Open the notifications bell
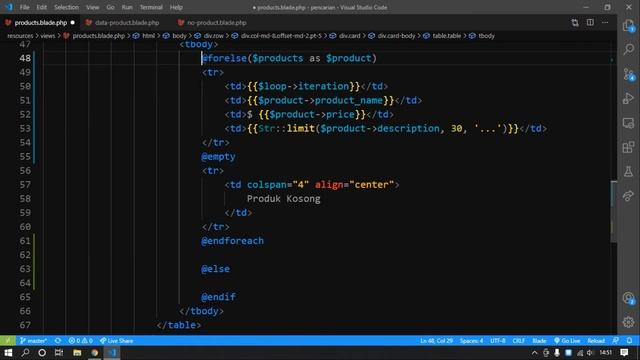The image size is (640, 360). pos(630,341)
